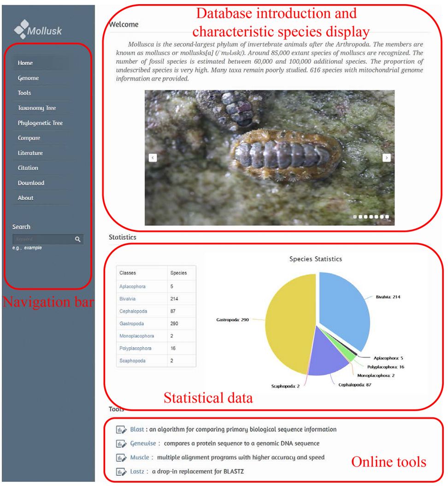Open the Cephalopoda class link
The height and width of the screenshot is (486, 448).
[x=133, y=311]
